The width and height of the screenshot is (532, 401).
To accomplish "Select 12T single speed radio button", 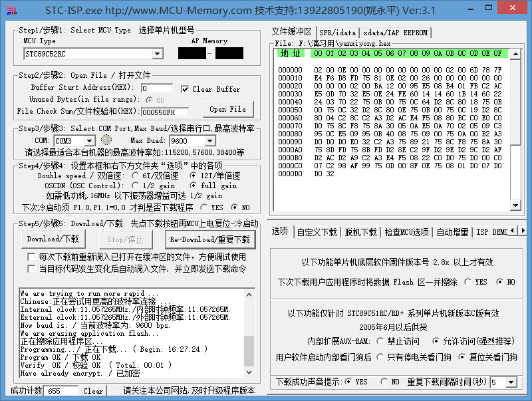I will click(x=193, y=176).
